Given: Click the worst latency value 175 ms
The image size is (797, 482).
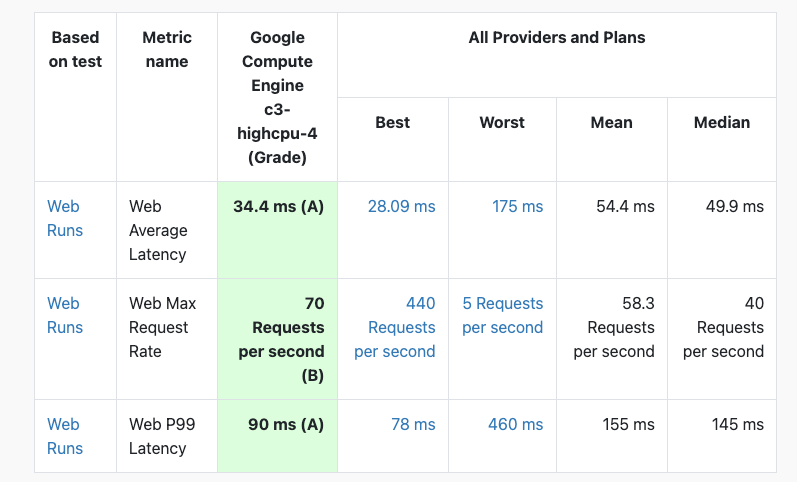Looking at the screenshot, I should [x=517, y=206].
